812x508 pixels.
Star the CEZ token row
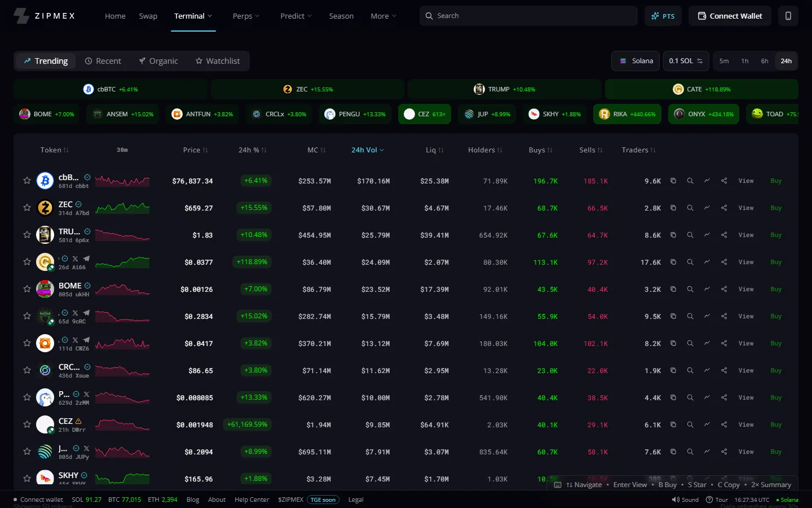click(x=27, y=424)
